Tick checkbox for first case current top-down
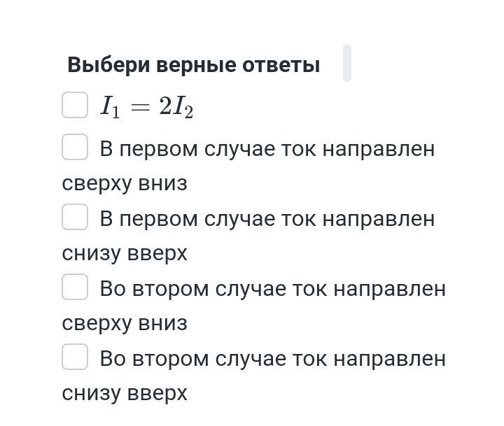Viewport: 504px width, 426px height. pos(75,148)
